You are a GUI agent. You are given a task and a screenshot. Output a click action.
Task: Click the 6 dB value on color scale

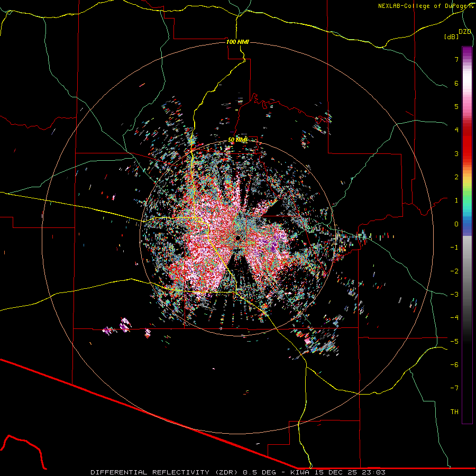pyautogui.click(x=456, y=83)
